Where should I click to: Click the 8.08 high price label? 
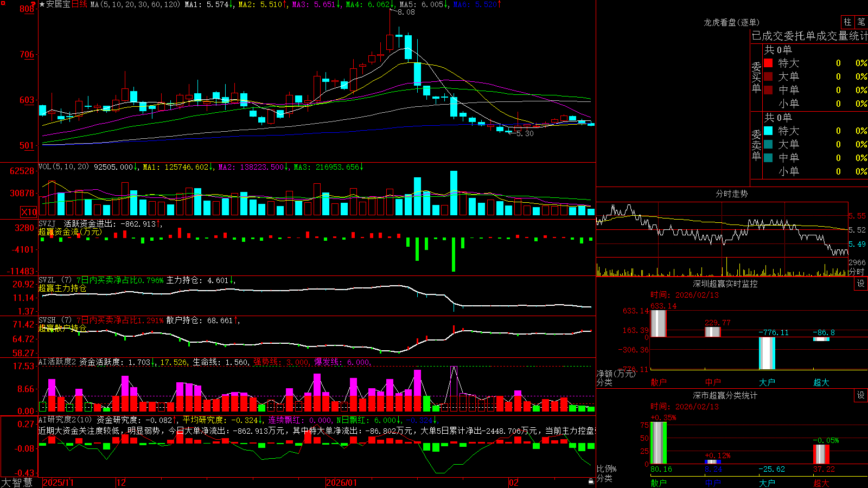pos(406,12)
